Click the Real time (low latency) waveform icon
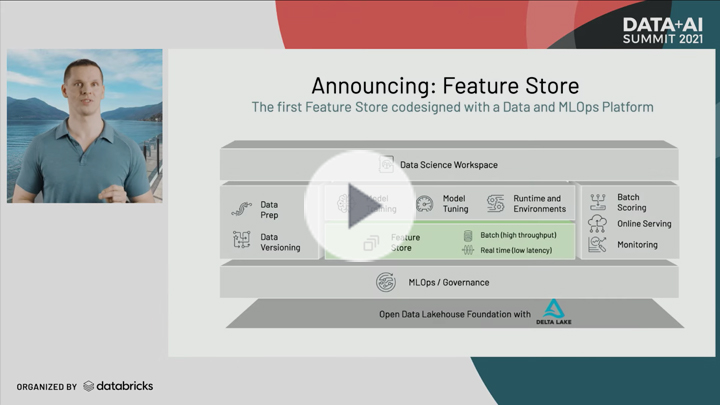 [x=468, y=250]
